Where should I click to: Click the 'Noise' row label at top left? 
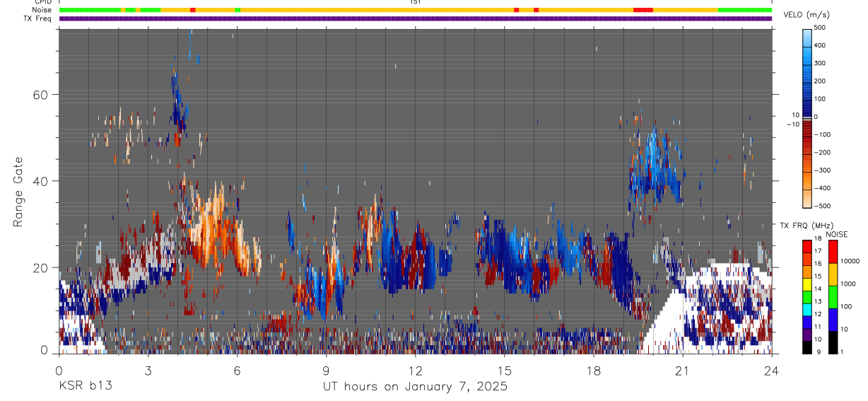point(42,10)
